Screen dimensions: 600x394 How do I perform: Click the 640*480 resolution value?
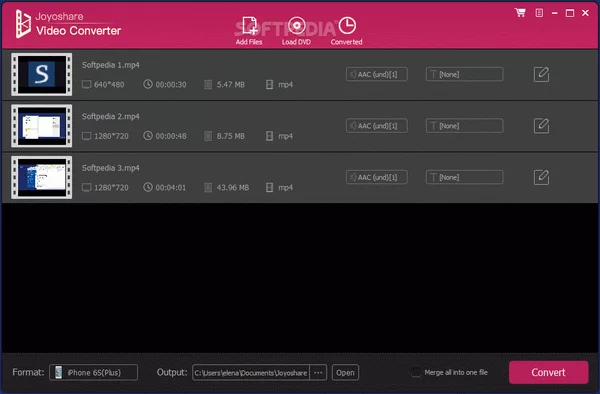[x=109, y=85]
